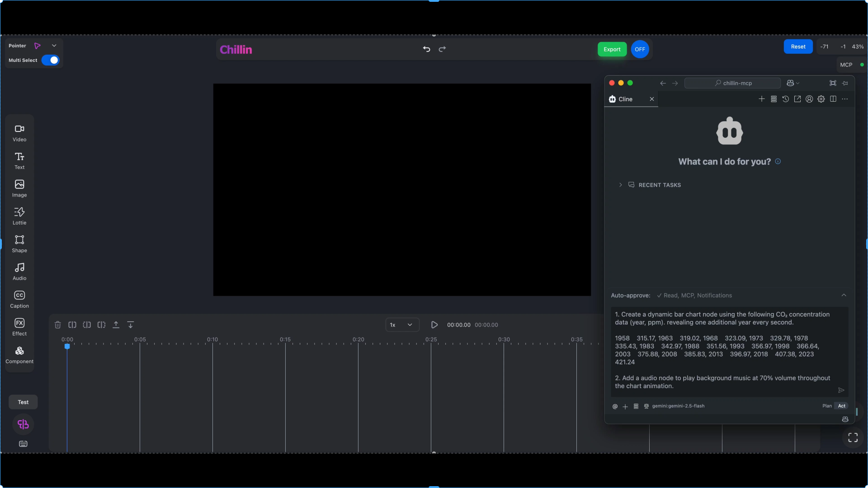
Task: Open the Effect panel
Action: (19, 327)
